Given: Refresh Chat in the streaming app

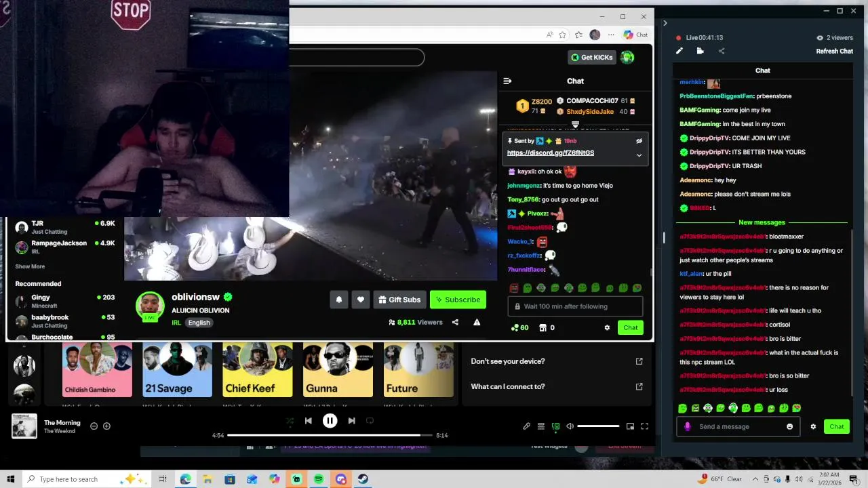Looking at the screenshot, I should (x=834, y=52).
